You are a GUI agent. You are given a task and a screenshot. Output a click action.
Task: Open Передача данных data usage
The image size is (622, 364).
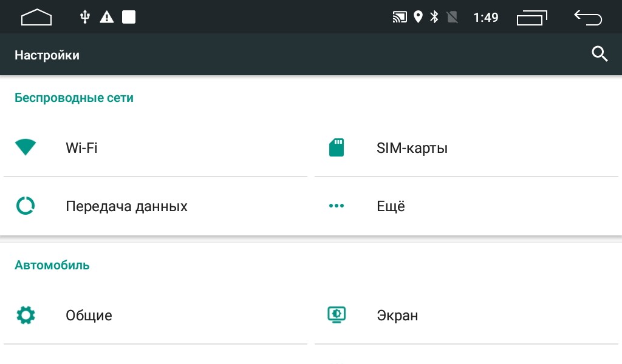coord(155,206)
